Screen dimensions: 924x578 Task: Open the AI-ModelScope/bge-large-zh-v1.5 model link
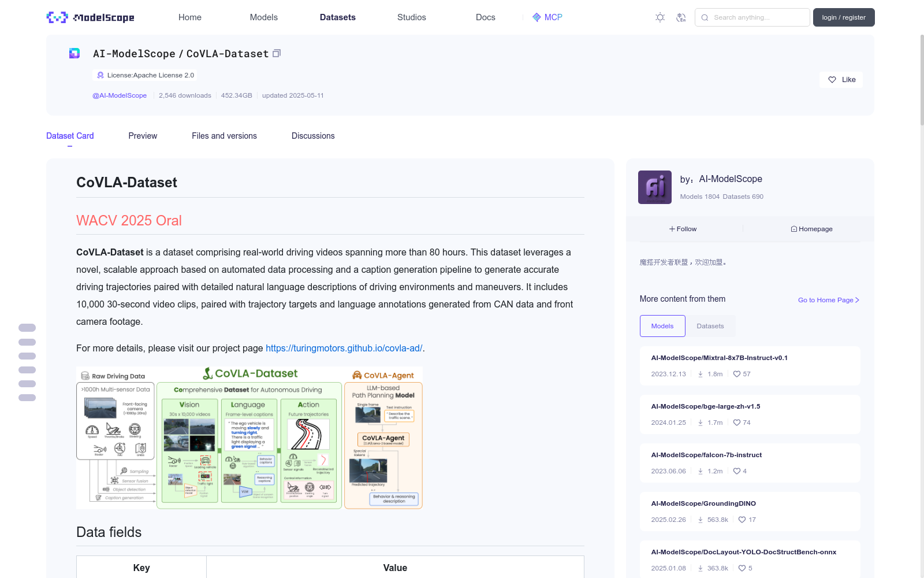pyautogui.click(x=706, y=406)
